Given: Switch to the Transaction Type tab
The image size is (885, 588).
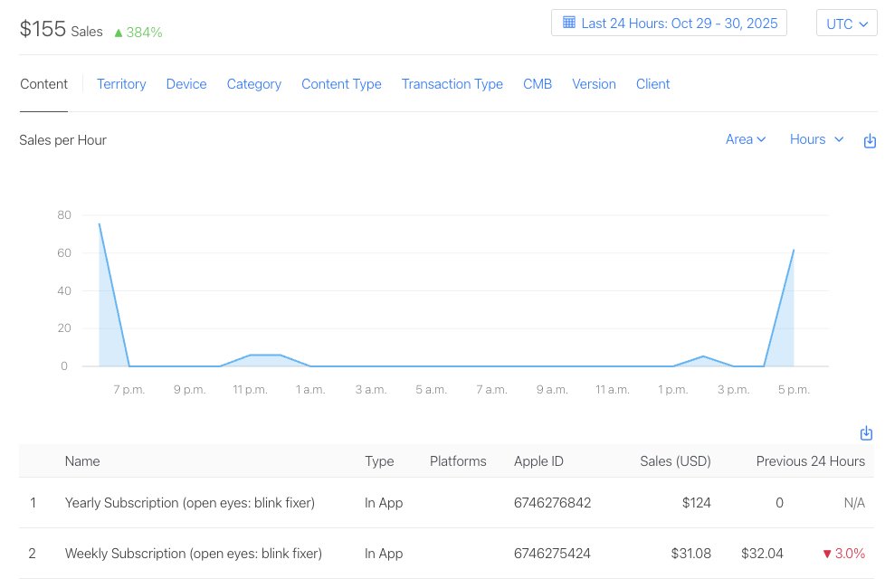Looking at the screenshot, I should (452, 84).
